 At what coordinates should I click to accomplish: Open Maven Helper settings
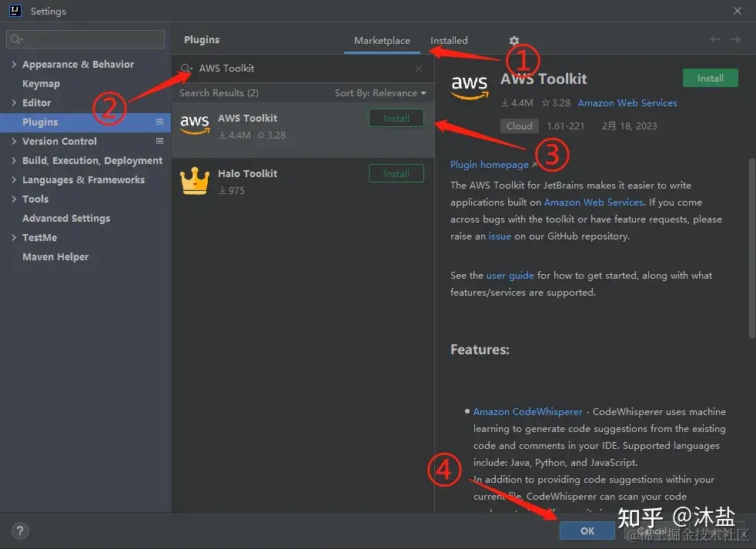pos(55,257)
